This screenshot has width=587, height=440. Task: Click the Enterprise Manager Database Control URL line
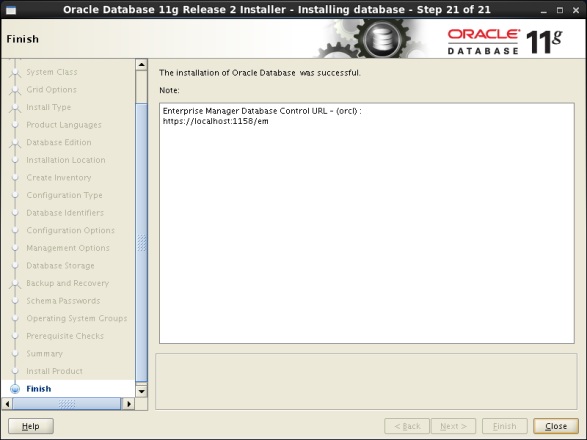pyautogui.click(x=262, y=111)
